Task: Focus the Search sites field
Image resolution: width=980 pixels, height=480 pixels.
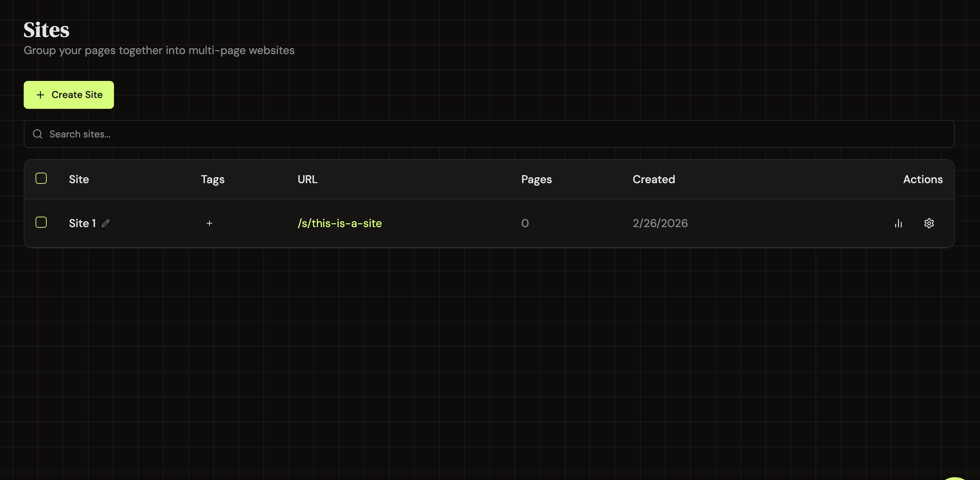Action: pos(489,134)
